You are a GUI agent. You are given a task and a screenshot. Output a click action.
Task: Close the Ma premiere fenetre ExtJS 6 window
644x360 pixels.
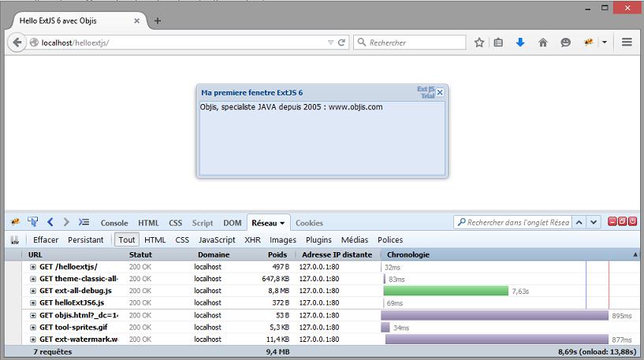point(440,92)
